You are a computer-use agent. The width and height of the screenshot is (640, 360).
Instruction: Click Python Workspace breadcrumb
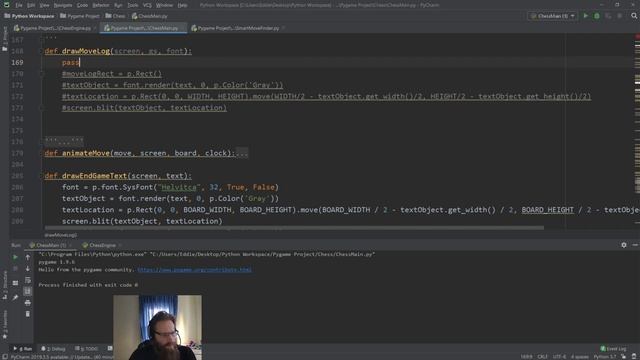(x=29, y=16)
